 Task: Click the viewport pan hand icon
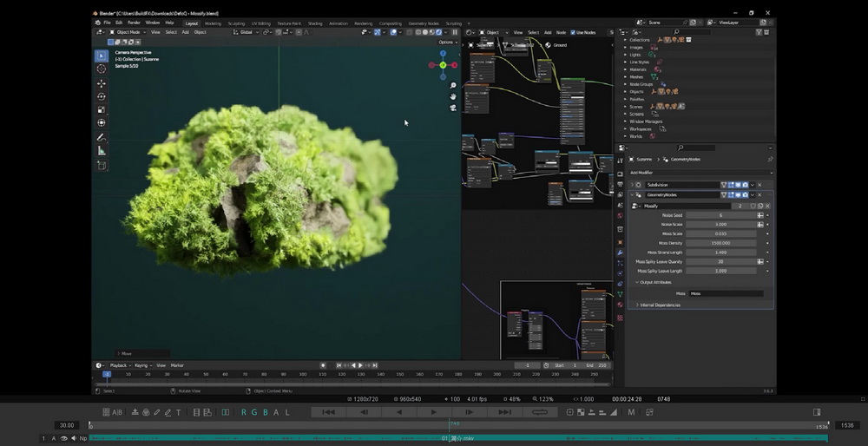[453, 96]
